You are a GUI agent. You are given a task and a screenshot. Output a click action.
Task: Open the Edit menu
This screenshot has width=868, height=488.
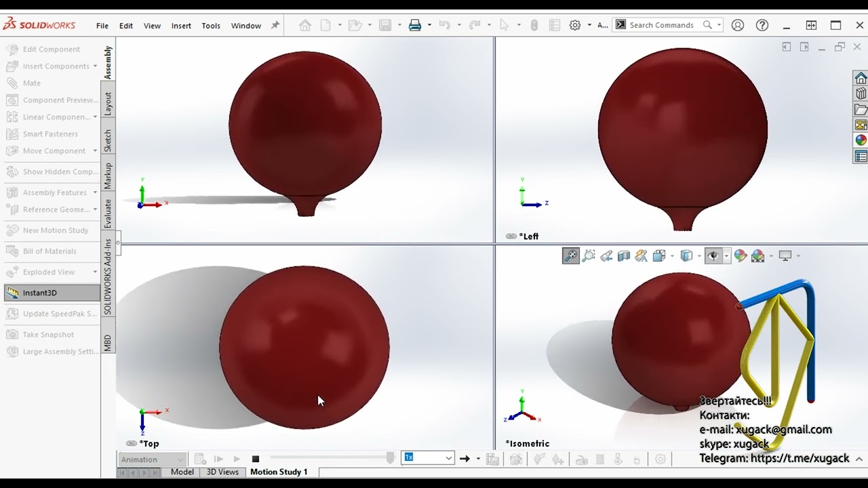click(126, 26)
